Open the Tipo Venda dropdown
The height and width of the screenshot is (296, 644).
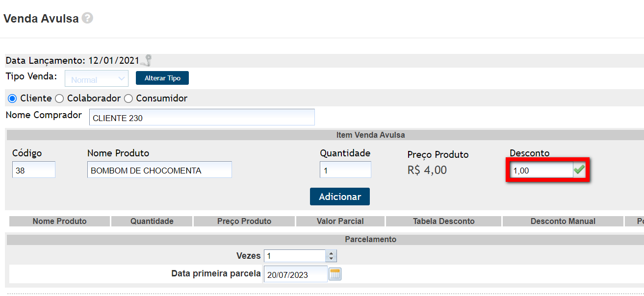pyautogui.click(x=97, y=78)
